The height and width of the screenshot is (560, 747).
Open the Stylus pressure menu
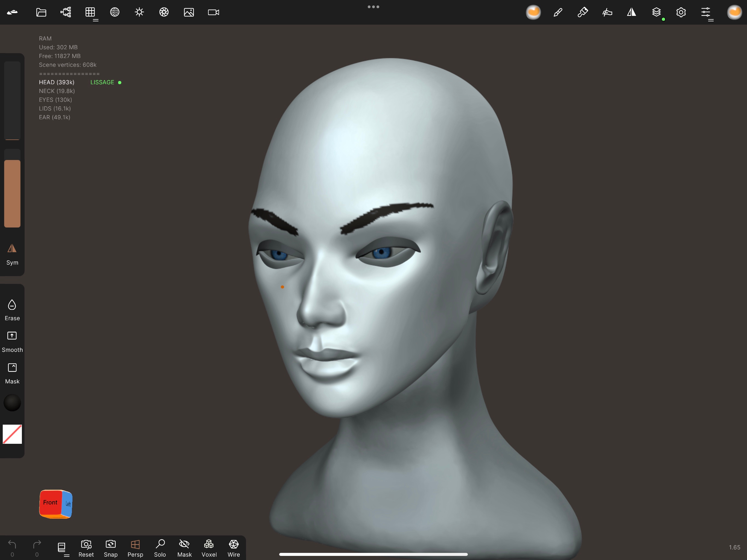click(x=607, y=13)
